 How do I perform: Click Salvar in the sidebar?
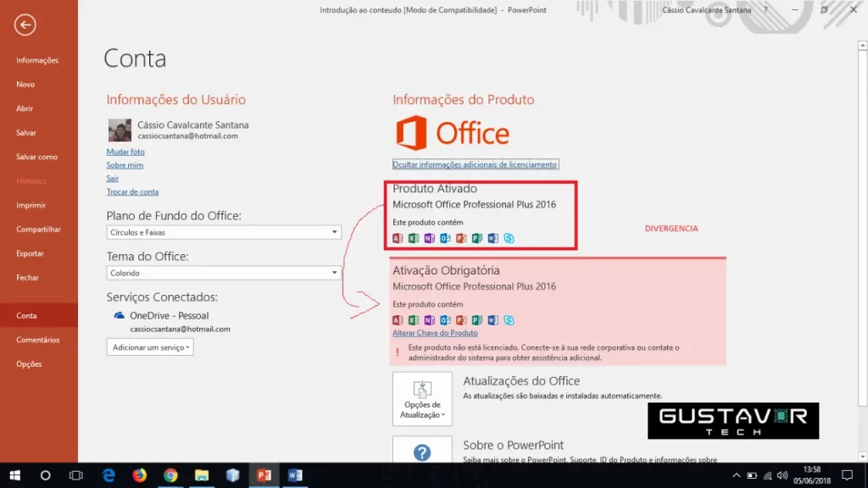26,133
